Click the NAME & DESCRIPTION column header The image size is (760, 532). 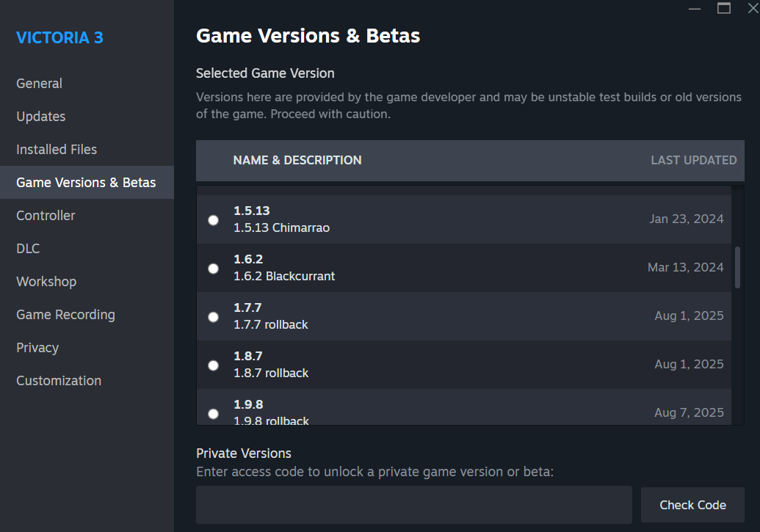tap(297, 161)
